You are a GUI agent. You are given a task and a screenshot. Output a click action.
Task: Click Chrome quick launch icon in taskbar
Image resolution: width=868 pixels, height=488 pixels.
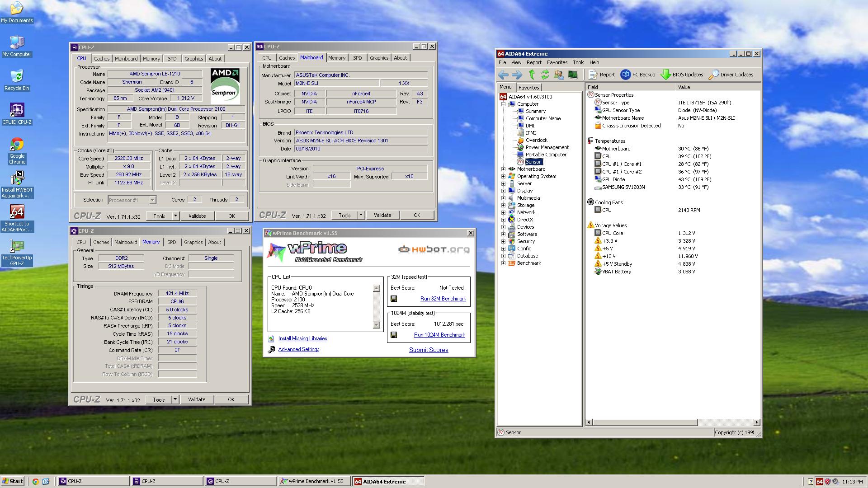coord(35,482)
